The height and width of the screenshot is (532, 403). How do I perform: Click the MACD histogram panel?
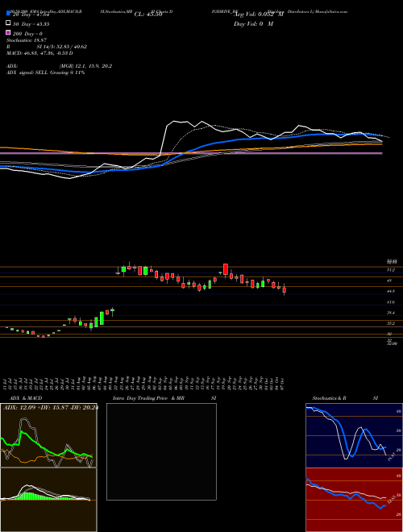48,500
